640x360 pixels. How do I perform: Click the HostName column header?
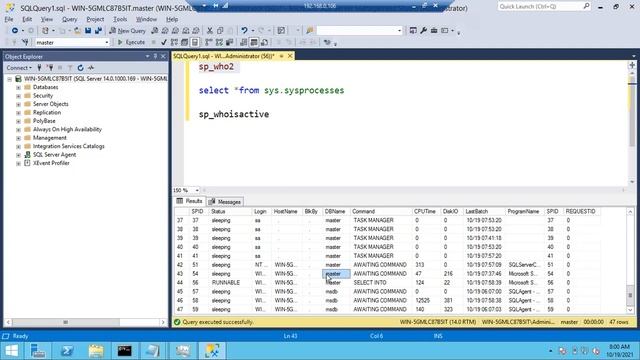click(x=286, y=211)
